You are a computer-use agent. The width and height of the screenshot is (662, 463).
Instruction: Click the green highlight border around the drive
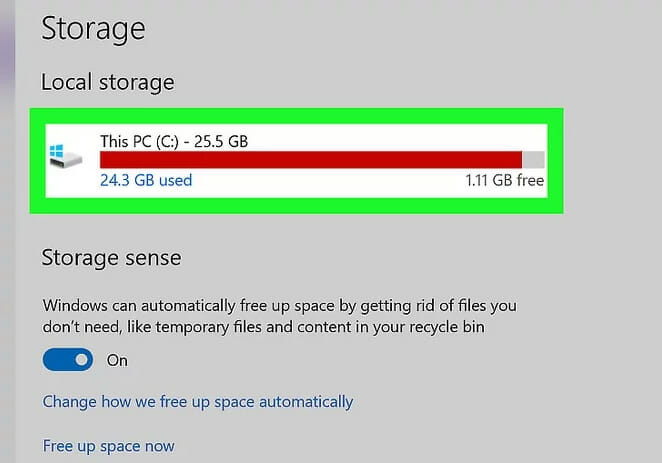pyautogui.click(x=296, y=116)
